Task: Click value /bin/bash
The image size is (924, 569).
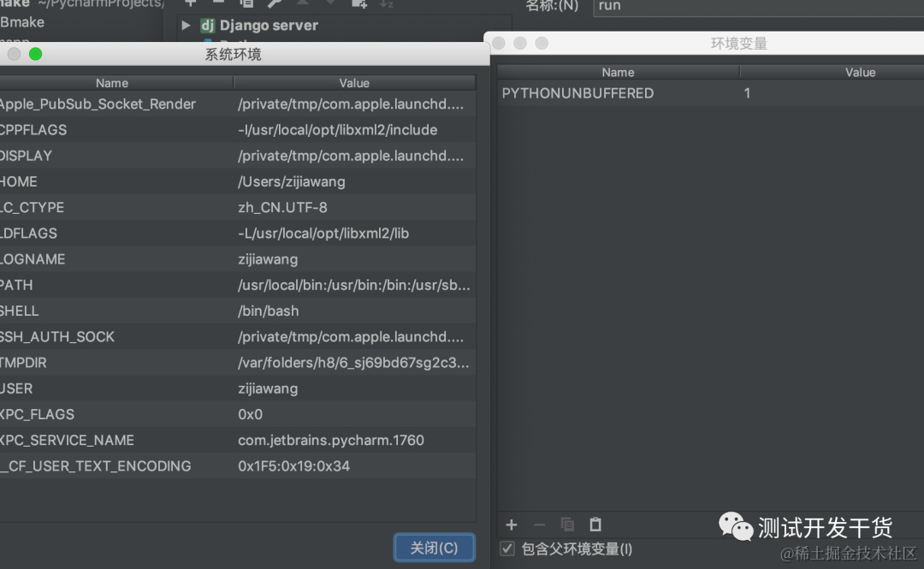Action: click(268, 311)
